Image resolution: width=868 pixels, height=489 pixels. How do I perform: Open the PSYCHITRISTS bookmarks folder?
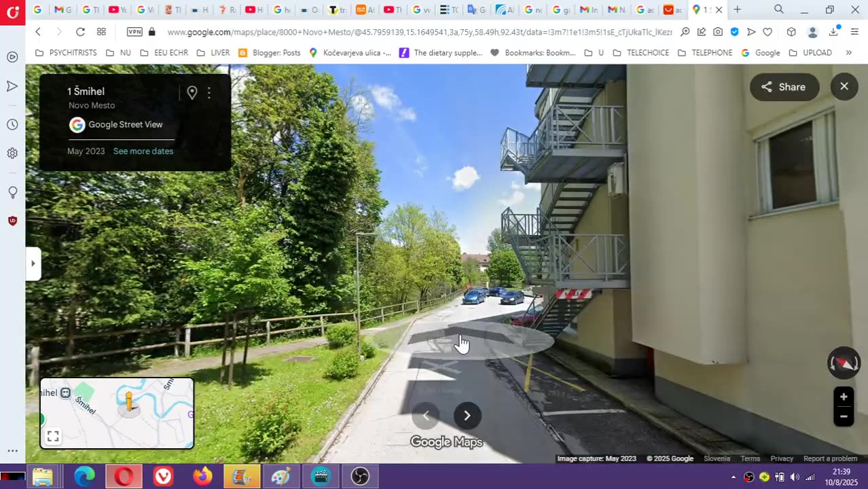(66, 52)
